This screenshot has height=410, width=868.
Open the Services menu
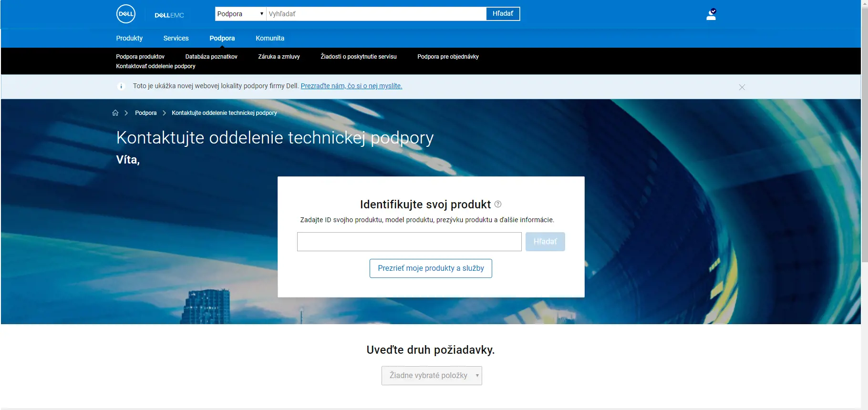pyautogui.click(x=176, y=38)
